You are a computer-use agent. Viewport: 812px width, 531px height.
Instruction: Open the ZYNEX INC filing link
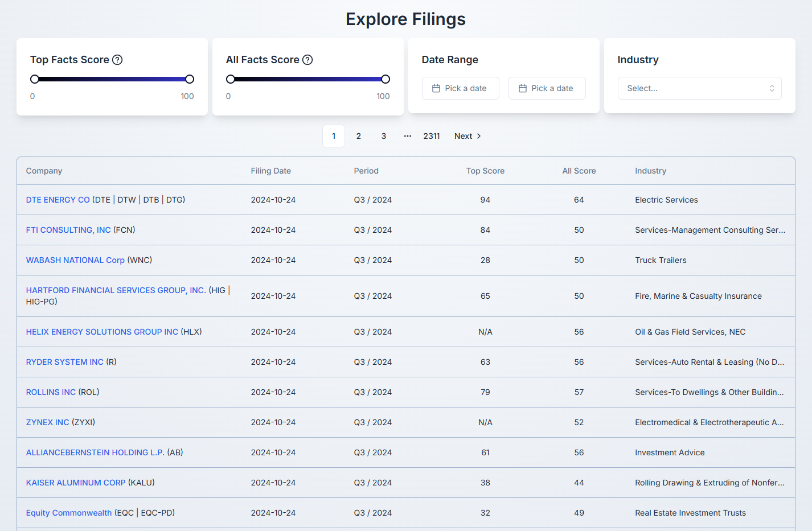click(47, 422)
